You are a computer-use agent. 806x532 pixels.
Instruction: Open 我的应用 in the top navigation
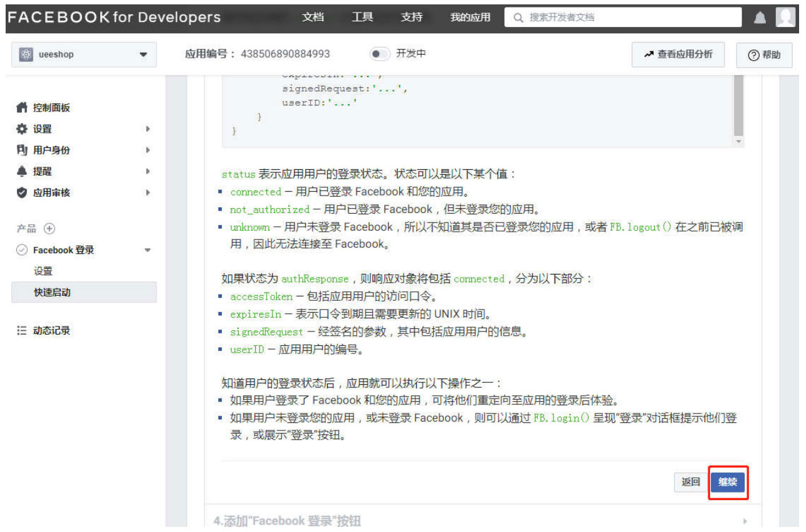pyautogui.click(x=470, y=18)
